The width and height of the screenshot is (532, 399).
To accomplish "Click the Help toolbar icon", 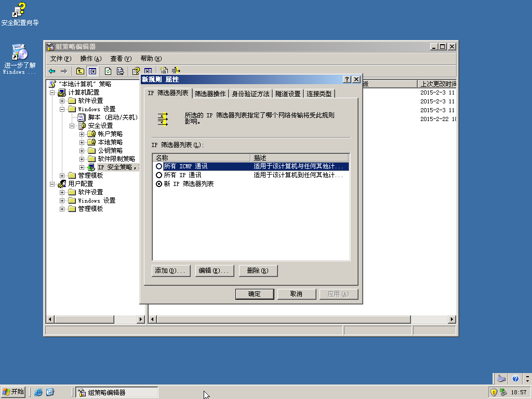I will coord(136,71).
